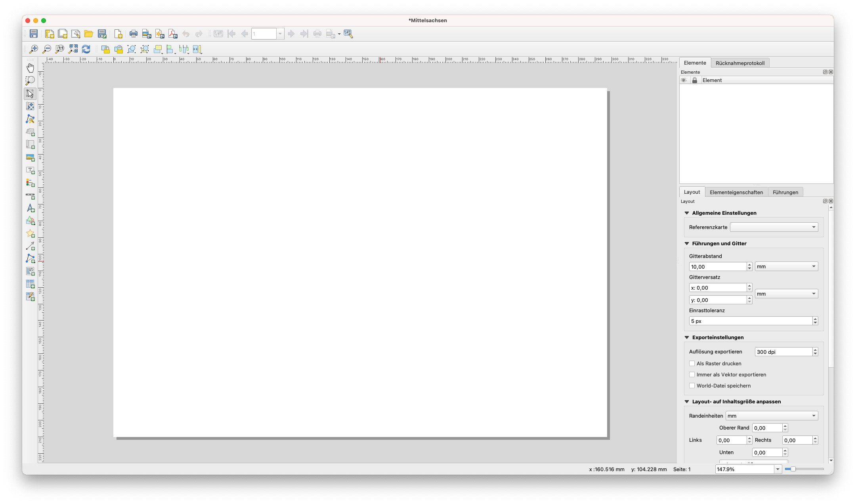Create a new layout
The image size is (856, 504).
click(50, 34)
